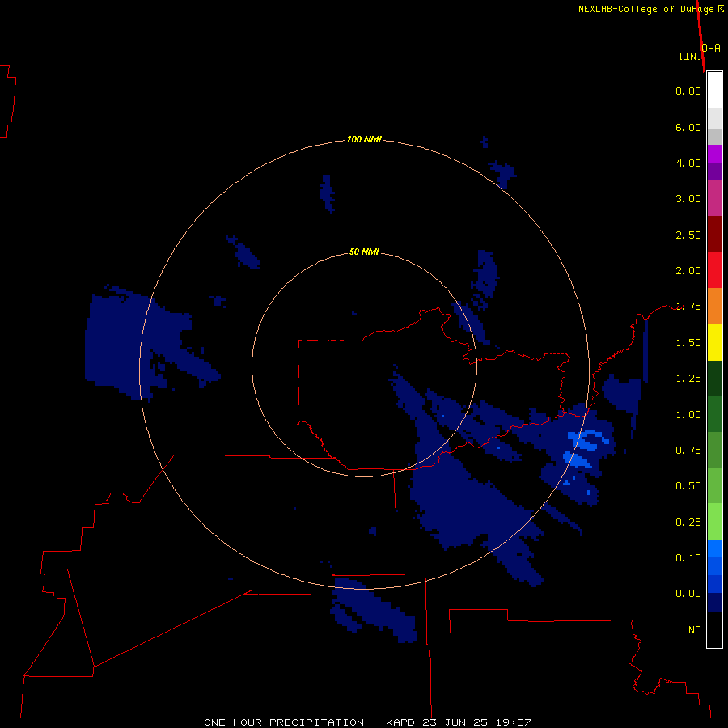Click the 100 NMI range ring label

point(364,139)
